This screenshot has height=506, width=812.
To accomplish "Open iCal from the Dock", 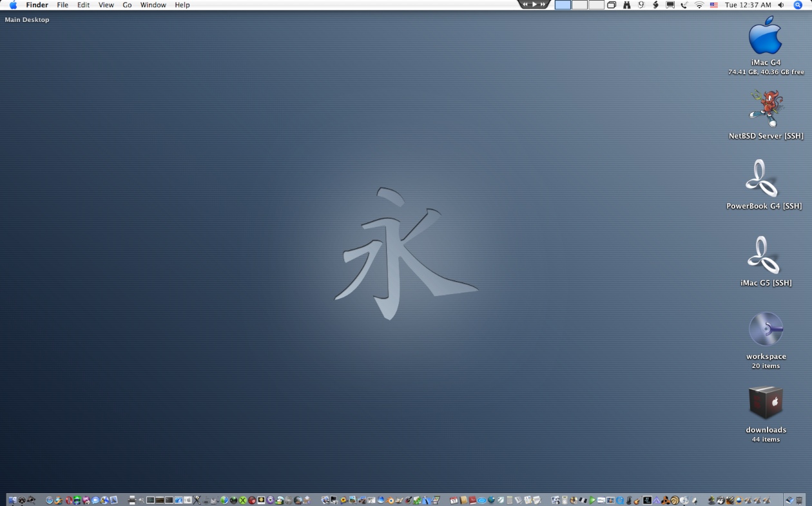I will click(453, 500).
